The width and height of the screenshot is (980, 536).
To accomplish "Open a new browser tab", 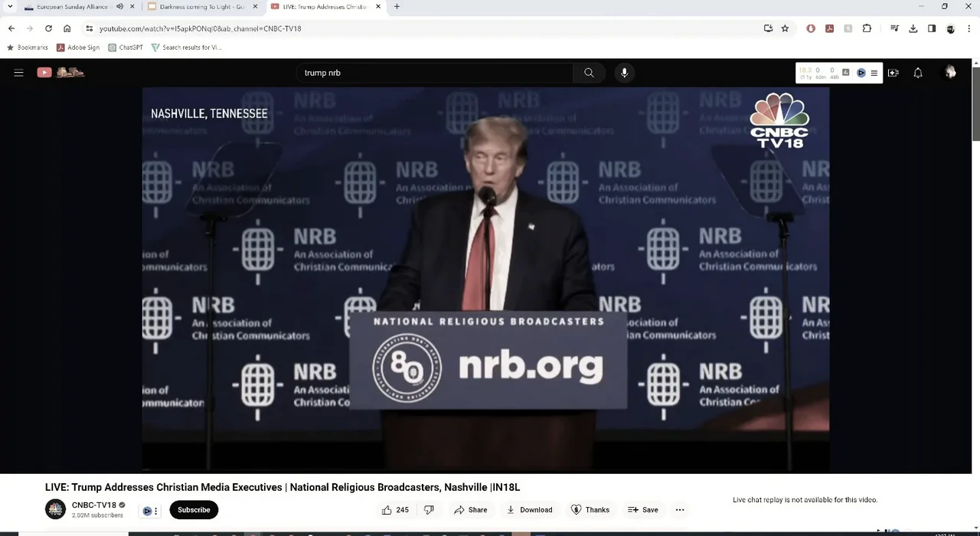I will pos(397,7).
